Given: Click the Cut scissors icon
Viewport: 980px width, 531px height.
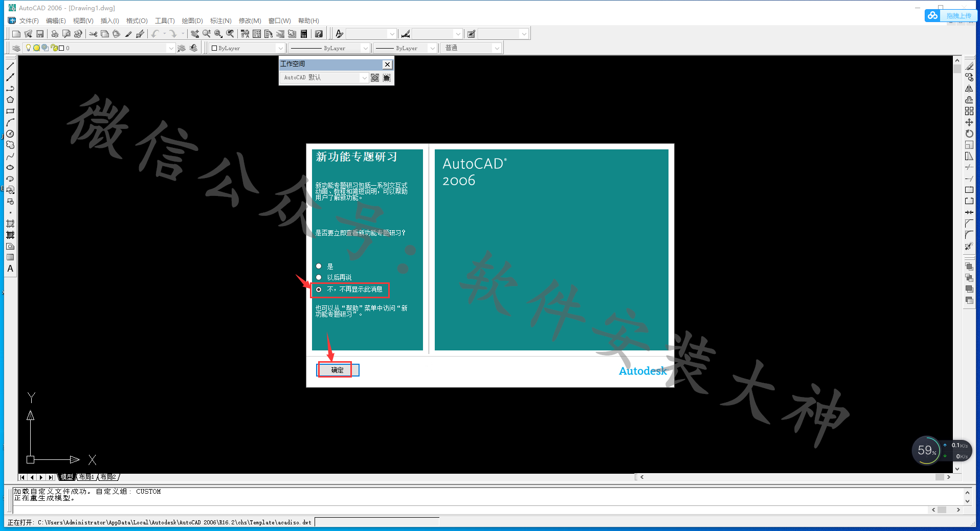Looking at the screenshot, I should coord(93,34).
